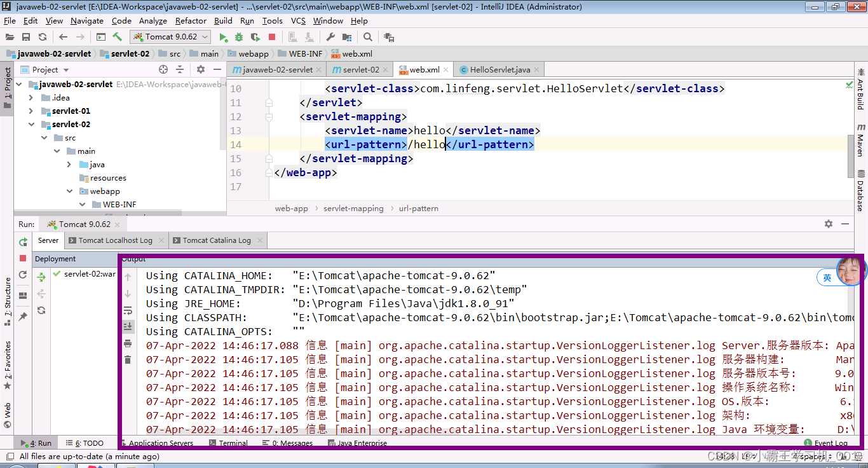
Task: Switch to the Tomcat Catalina Log tab
Action: coord(217,240)
